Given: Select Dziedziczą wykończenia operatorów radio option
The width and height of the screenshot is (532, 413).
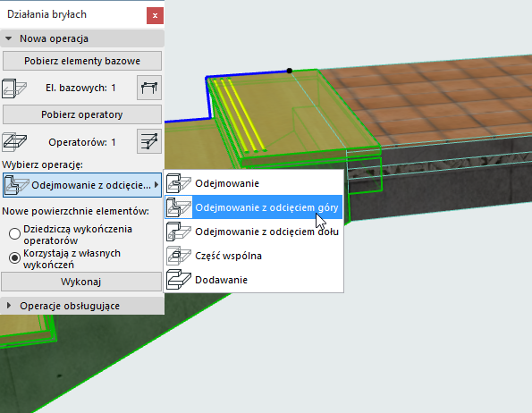Looking at the screenshot, I should click(x=14, y=233).
